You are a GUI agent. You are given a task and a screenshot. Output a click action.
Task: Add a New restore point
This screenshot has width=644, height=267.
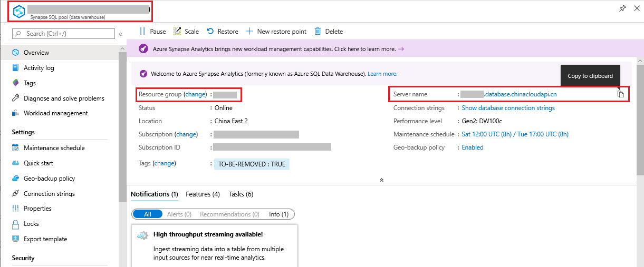point(276,32)
